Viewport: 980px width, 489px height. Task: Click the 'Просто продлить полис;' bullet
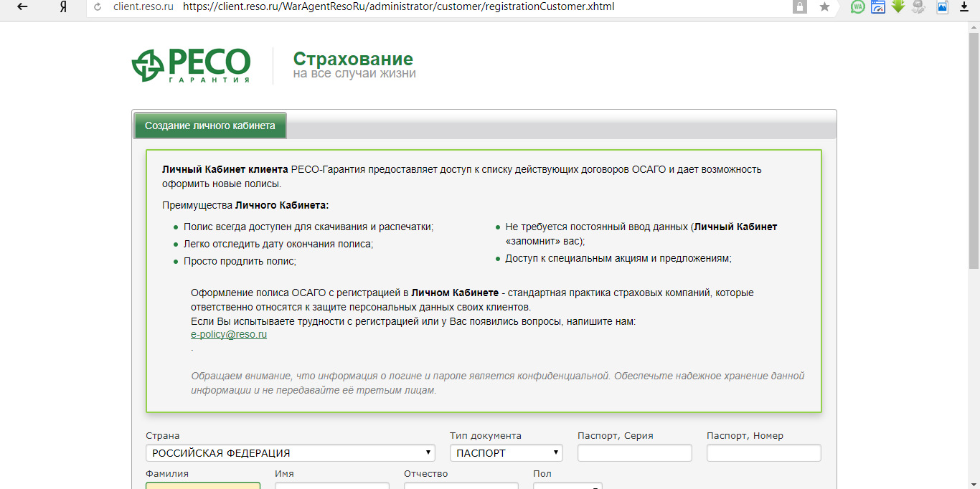pos(240,261)
